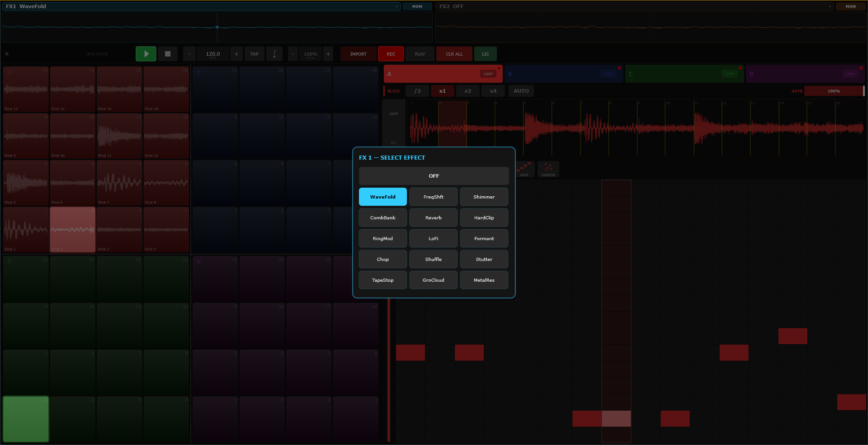The width and height of the screenshot is (868, 445).
Task: Choose the GrnCloud effect
Action: point(434,280)
